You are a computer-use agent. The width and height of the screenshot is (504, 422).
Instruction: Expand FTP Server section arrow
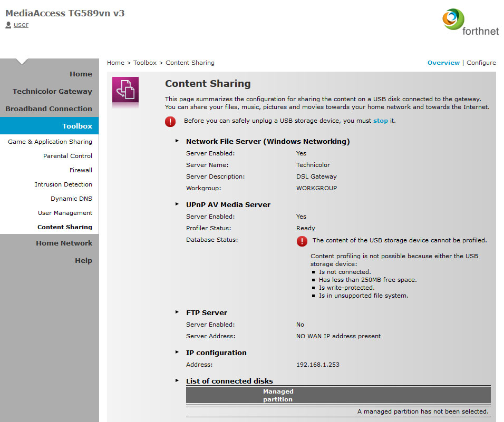[177, 312]
